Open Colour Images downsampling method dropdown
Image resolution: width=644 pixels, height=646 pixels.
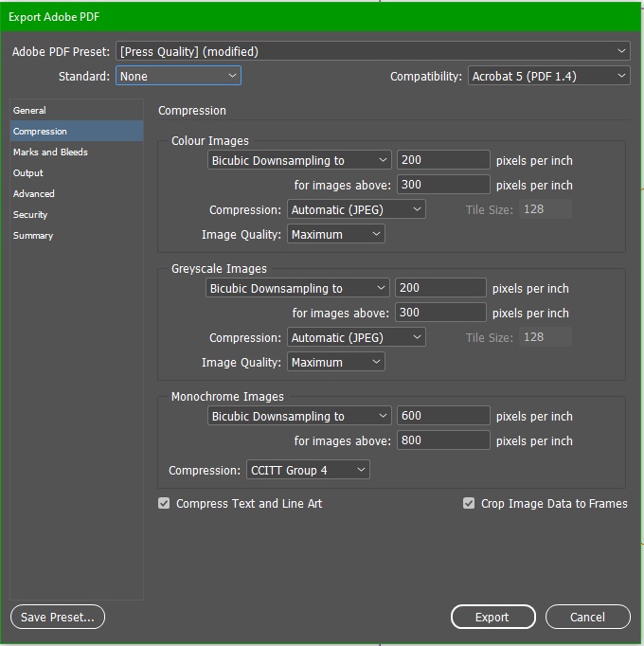pyautogui.click(x=299, y=160)
